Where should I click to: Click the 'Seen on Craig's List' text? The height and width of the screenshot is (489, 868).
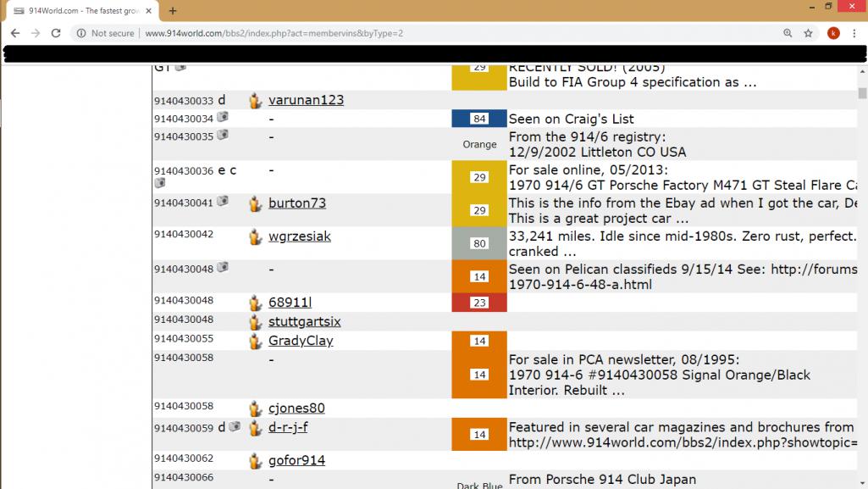tap(572, 119)
